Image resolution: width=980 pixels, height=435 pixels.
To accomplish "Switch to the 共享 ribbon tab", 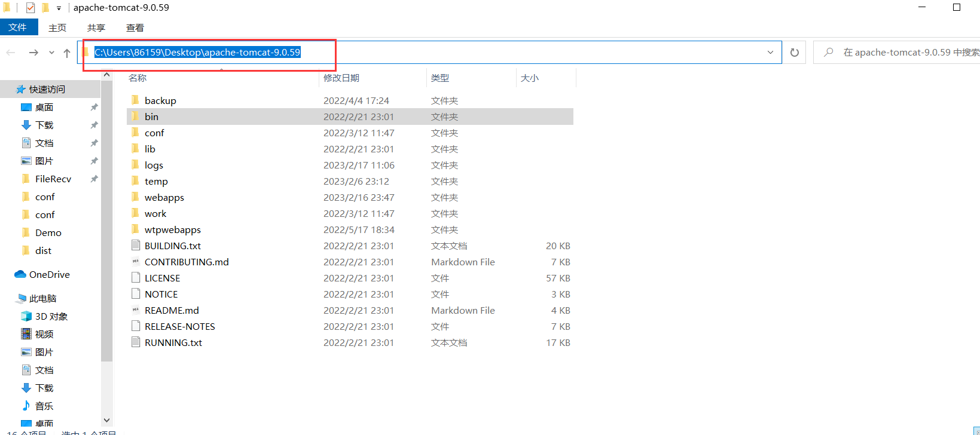I will (96, 27).
